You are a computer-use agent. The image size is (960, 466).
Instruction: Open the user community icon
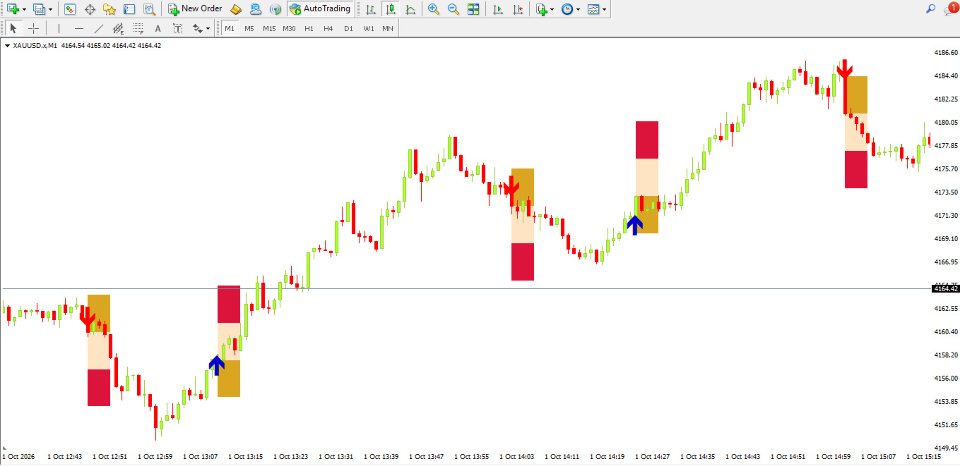coord(256,9)
